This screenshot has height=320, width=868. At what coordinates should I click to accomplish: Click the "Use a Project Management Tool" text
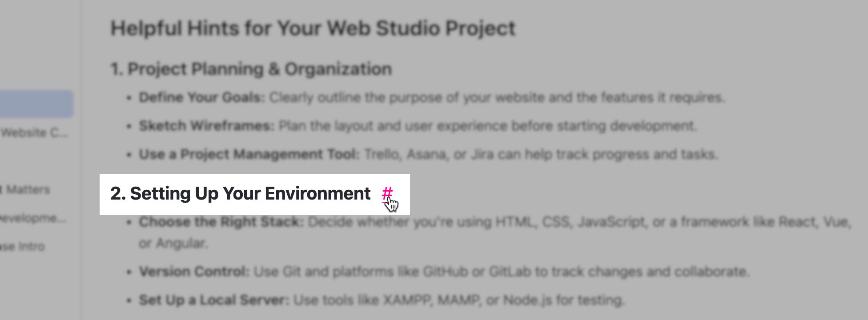[249, 154]
